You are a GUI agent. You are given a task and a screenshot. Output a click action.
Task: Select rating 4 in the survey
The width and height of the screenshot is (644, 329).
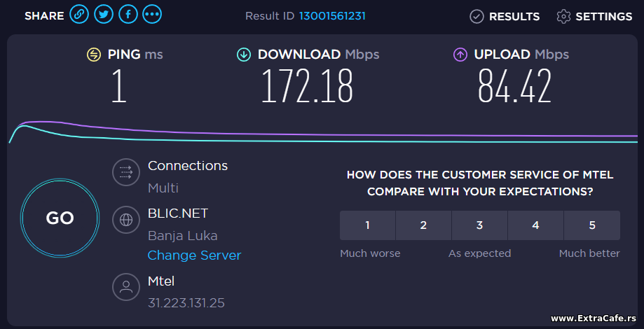pyautogui.click(x=535, y=225)
